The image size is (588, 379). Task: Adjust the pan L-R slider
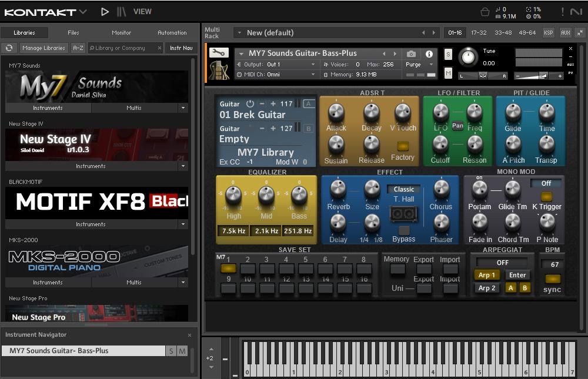[483, 76]
